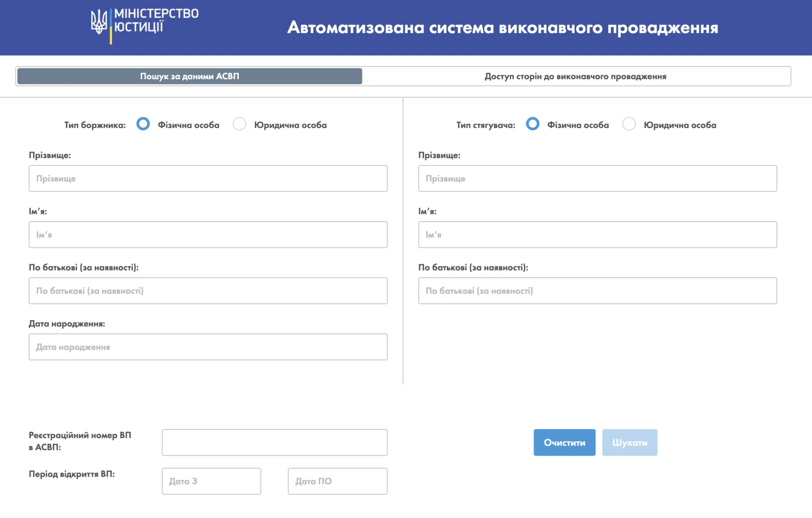Select 'Фізична особа' for debtor type
The image size is (812, 518).
click(143, 124)
